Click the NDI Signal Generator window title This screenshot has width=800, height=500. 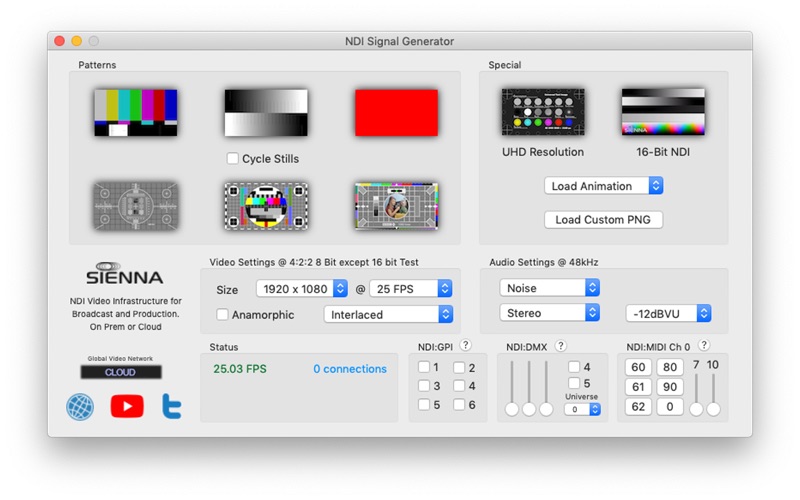click(x=399, y=41)
